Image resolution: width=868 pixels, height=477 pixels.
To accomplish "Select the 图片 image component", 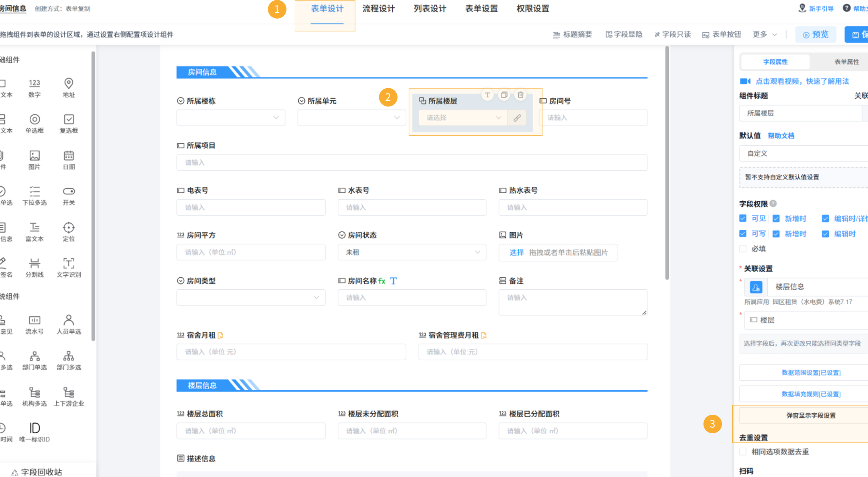I will [x=35, y=160].
